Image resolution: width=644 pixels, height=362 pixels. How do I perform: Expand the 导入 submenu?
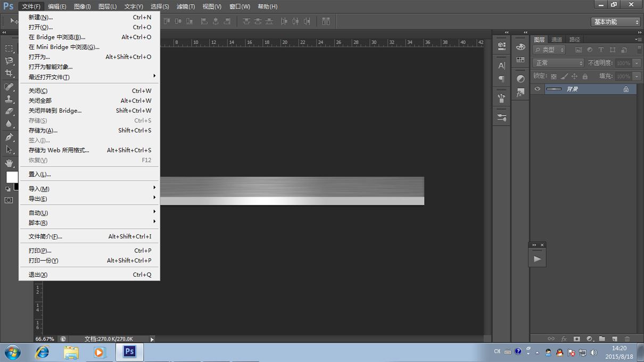pyautogui.click(x=89, y=188)
